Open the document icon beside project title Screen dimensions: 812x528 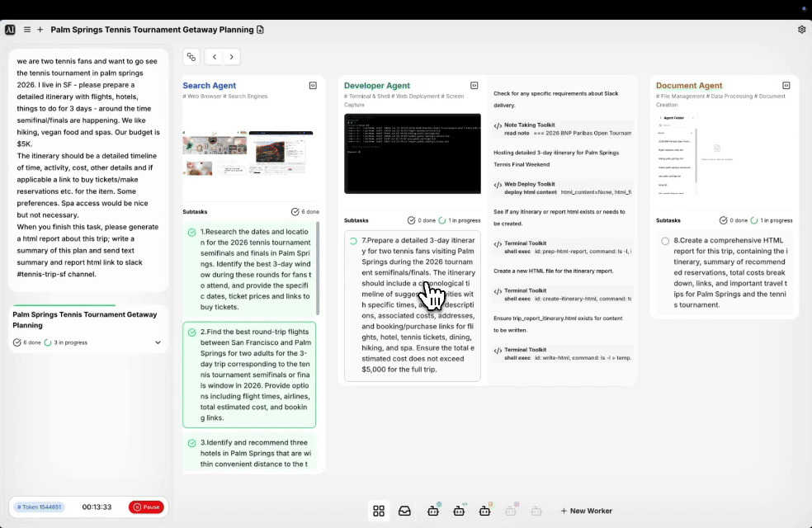[x=260, y=30]
